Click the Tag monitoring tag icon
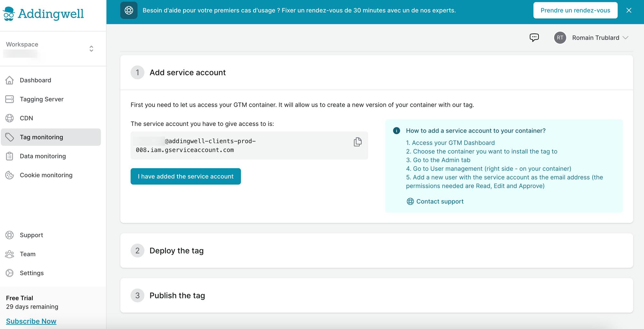 coord(10,137)
